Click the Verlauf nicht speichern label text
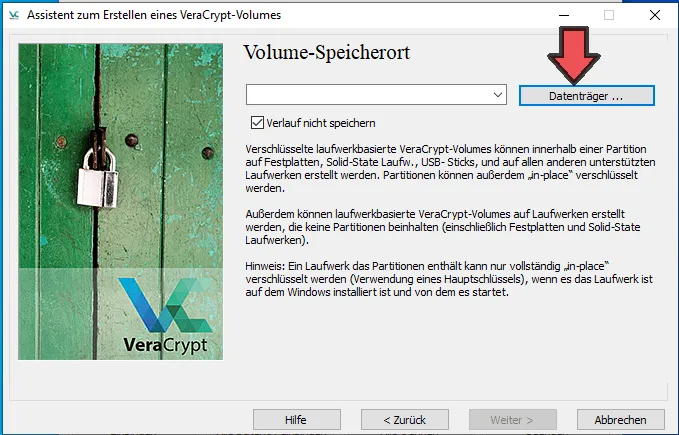The image size is (679, 435). coord(321,123)
